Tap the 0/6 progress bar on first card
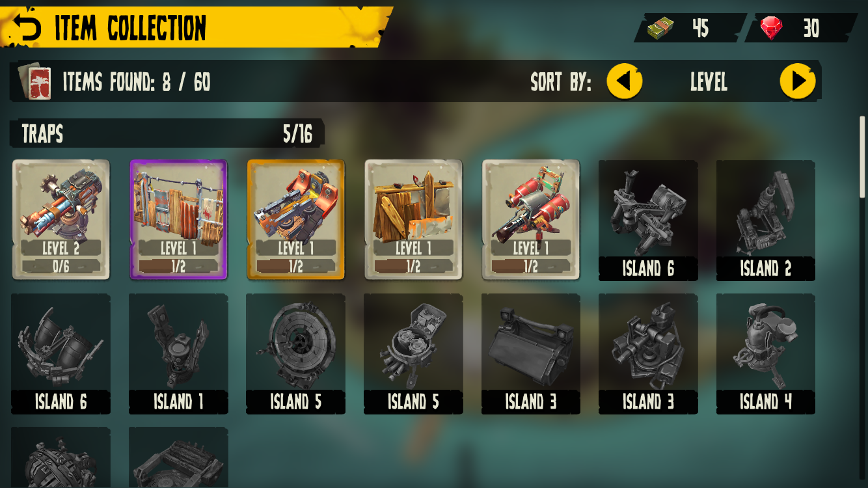Image resolution: width=868 pixels, height=488 pixels. 61,265
